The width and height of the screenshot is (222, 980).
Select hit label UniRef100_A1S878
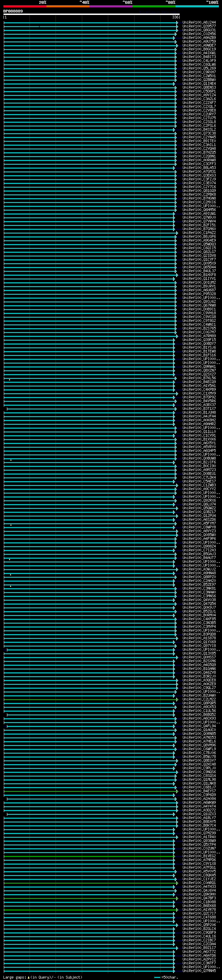[199, 638]
